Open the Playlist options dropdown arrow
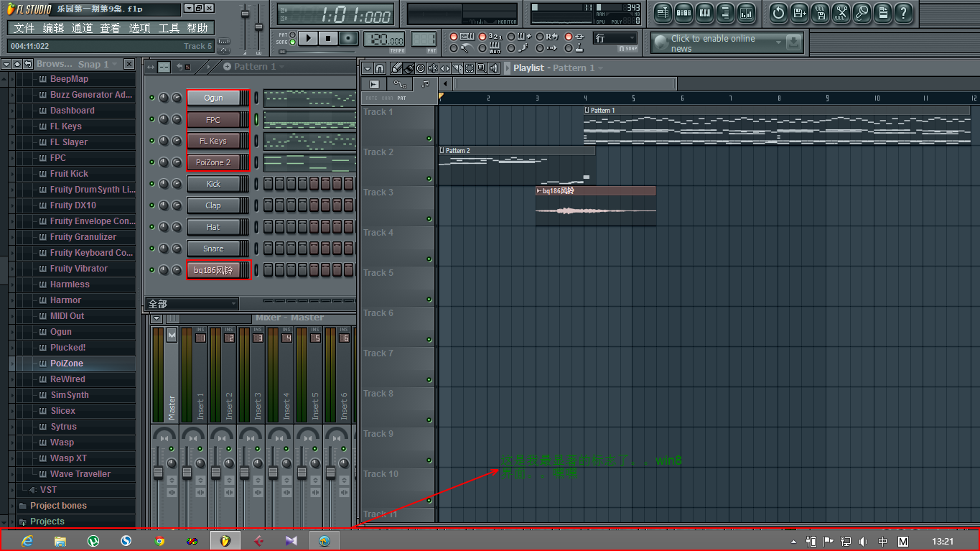Screen dimensions: 980x551 (367, 68)
